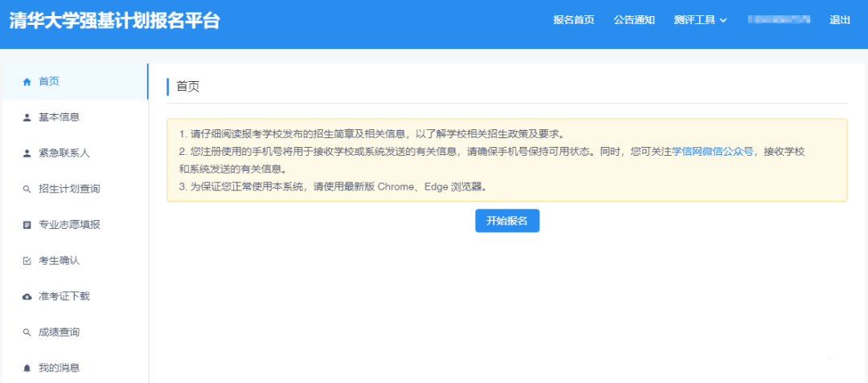
Task: Click the 清华大学强基计划报名平台 title
Action: point(114,22)
